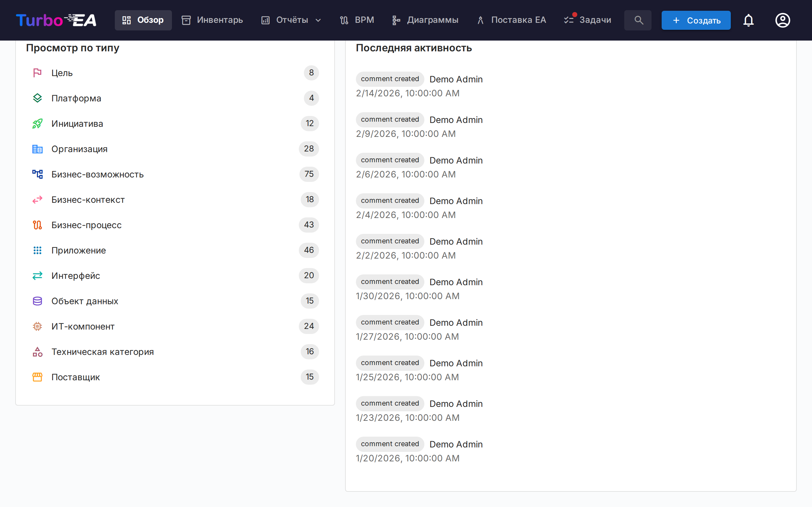Open the Инвентарь menu item
Screen dimensions: 812x507
[x=212, y=20]
